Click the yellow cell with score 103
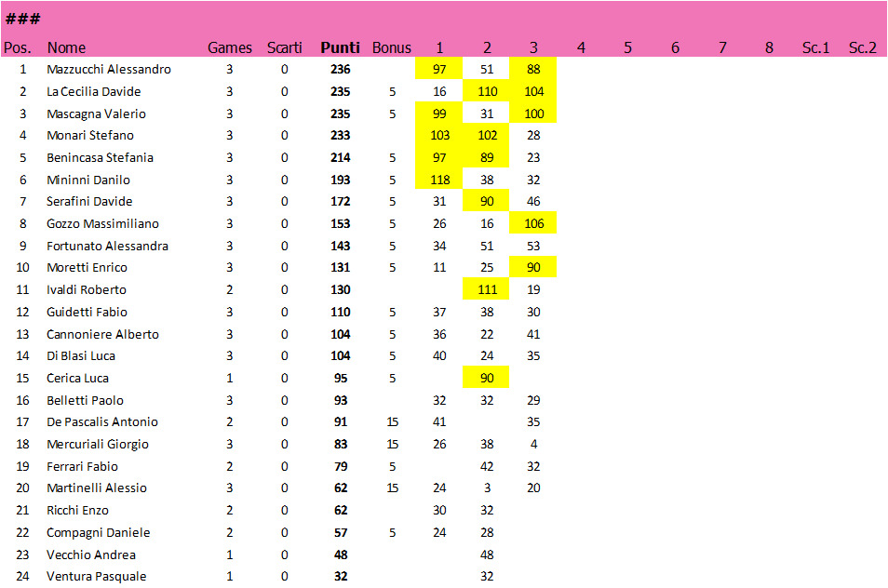 (x=439, y=135)
